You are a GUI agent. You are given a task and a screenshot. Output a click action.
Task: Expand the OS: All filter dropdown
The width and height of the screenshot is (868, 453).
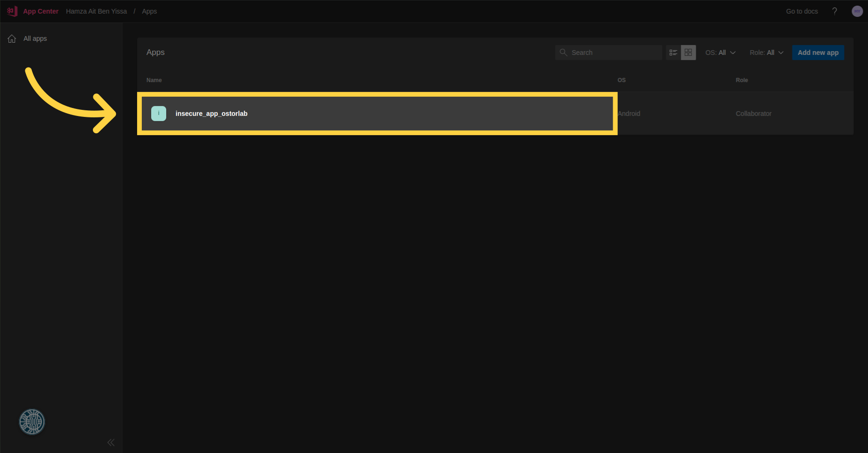pyautogui.click(x=720, y=53)
